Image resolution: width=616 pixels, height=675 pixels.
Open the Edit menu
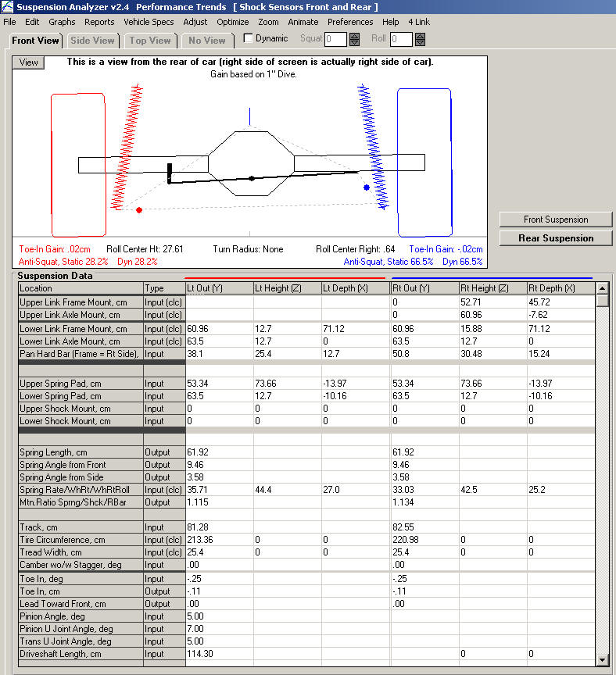tap(32, 22)
